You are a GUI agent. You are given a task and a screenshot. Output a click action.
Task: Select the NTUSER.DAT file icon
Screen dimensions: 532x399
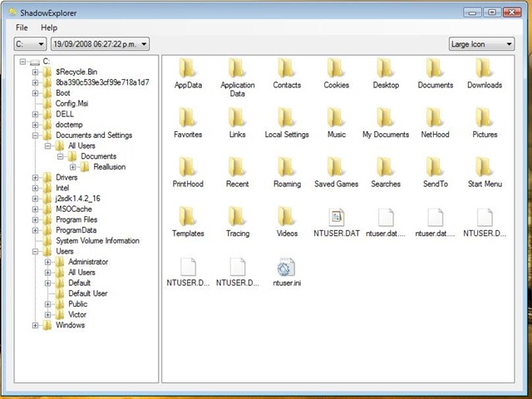pos(336,217)
